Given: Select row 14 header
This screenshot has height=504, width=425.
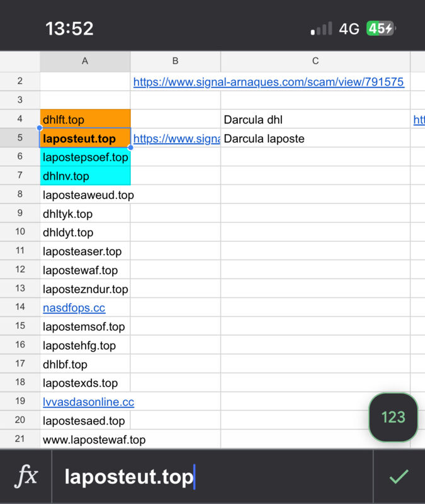Looking at the screenshot, I should click(20, 307).
